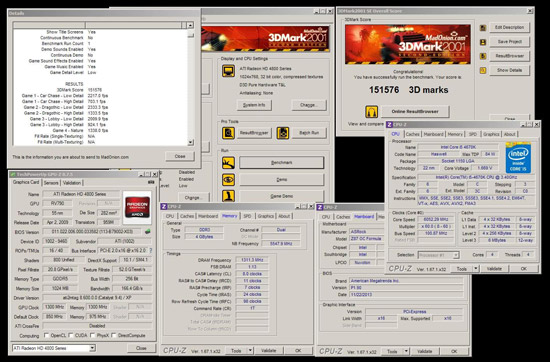Click the ResultBrowser magnifier icon under Pro Tools
Image resolution: width=550 pixels, height=362 pixels.
(228, 133)
